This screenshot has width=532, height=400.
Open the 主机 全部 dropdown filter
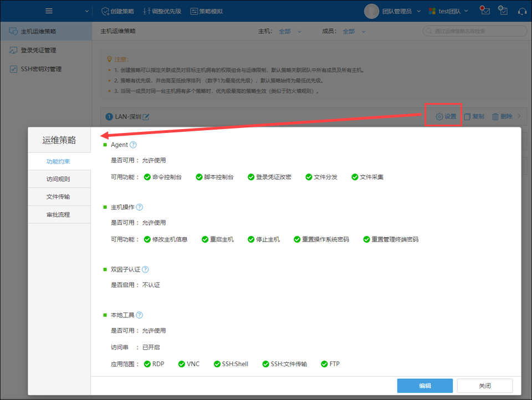pos(290,32)
